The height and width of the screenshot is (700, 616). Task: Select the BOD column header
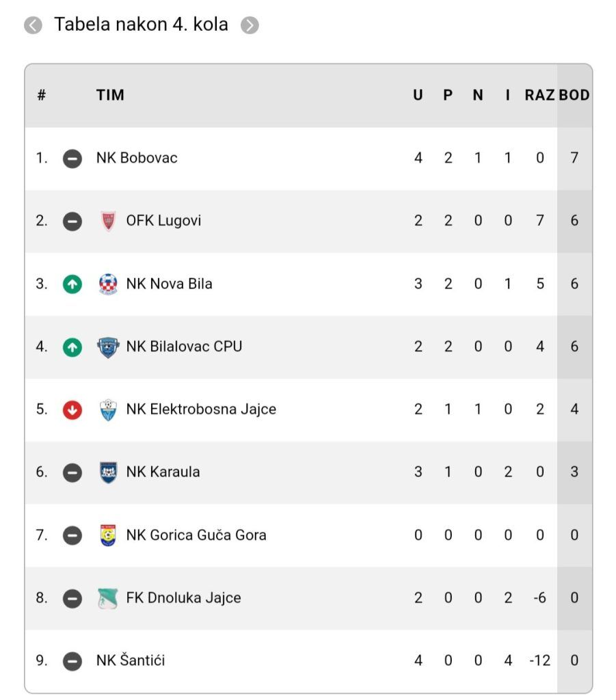574,95
